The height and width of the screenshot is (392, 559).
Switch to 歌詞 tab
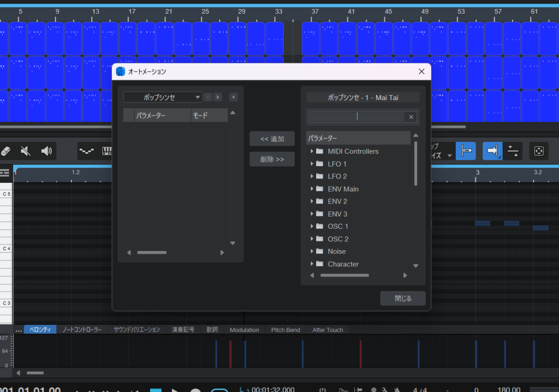212,330
